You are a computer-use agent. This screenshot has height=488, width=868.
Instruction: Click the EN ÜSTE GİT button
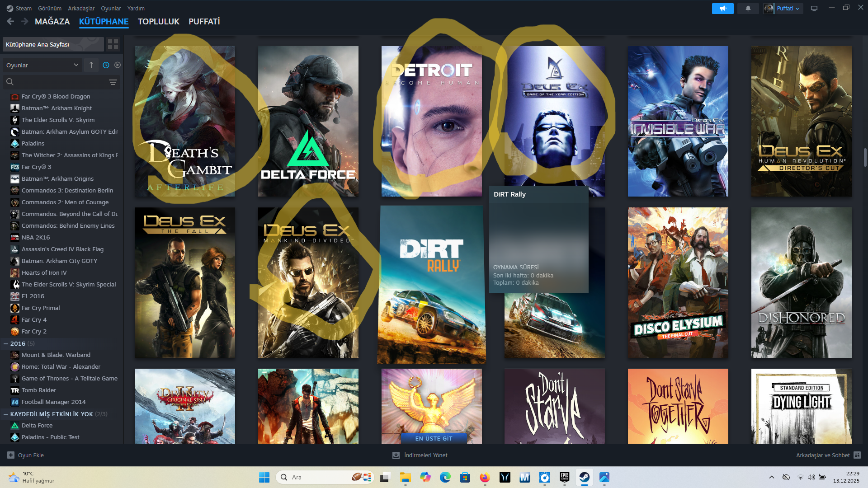point(433,438)
